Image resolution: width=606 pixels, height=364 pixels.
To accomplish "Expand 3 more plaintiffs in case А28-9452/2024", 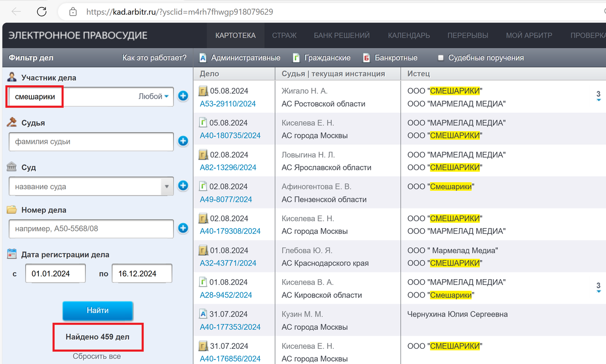I will tap(598, 287).
